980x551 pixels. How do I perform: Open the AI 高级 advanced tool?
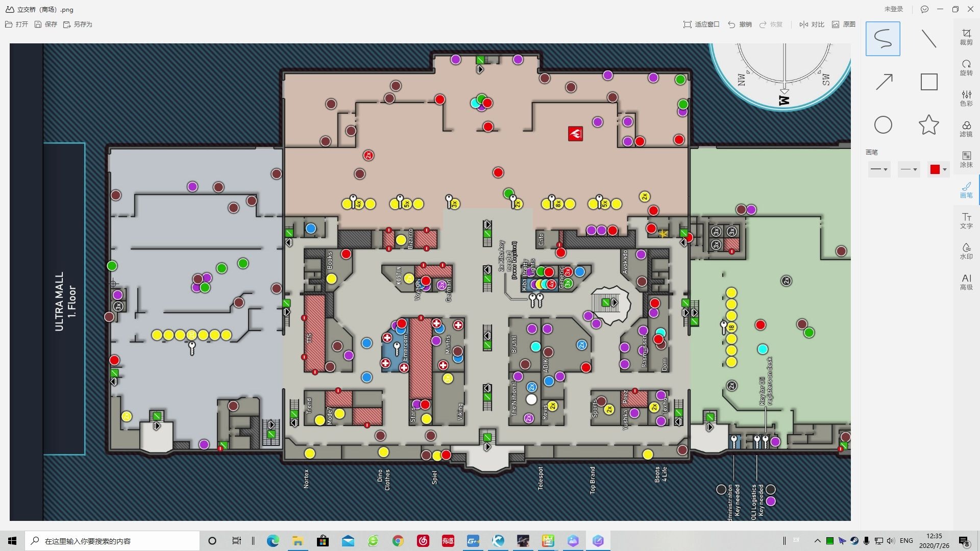(x=966, y=282)
